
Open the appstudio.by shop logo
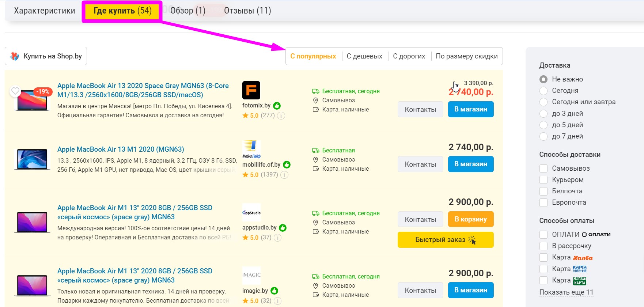(251, 212)
